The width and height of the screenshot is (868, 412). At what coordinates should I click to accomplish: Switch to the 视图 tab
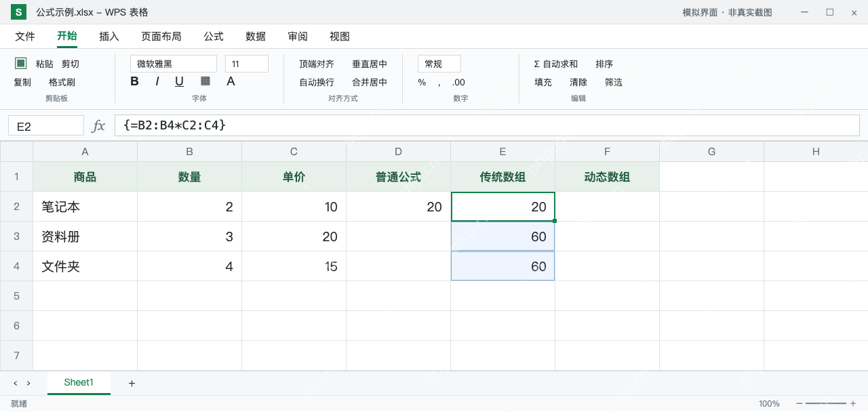coord(340,37)
